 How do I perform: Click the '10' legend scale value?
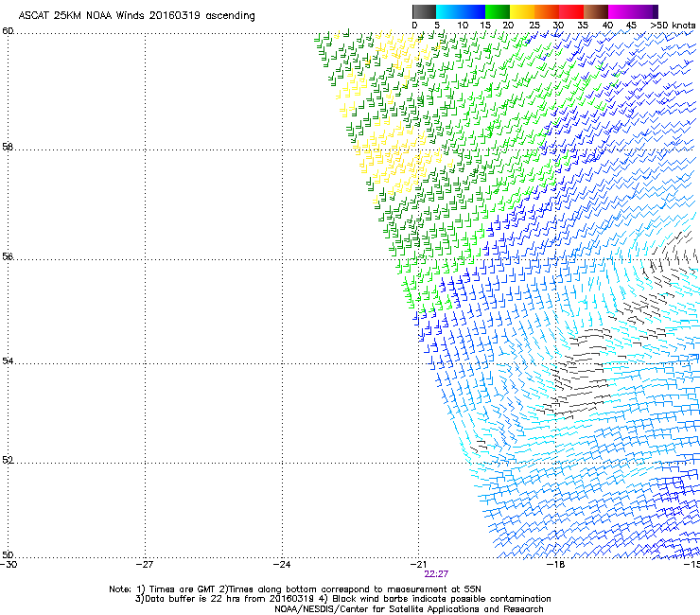[x=463, y=26]
